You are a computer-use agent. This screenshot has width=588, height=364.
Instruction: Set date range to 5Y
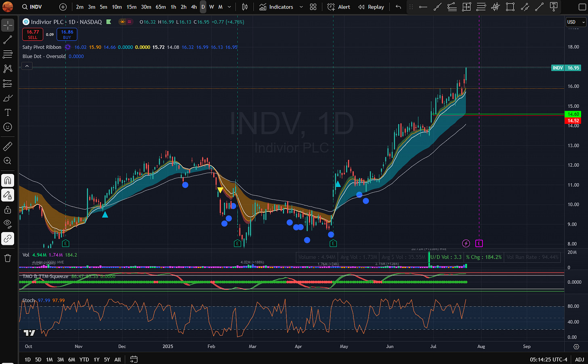coord(107,359)
